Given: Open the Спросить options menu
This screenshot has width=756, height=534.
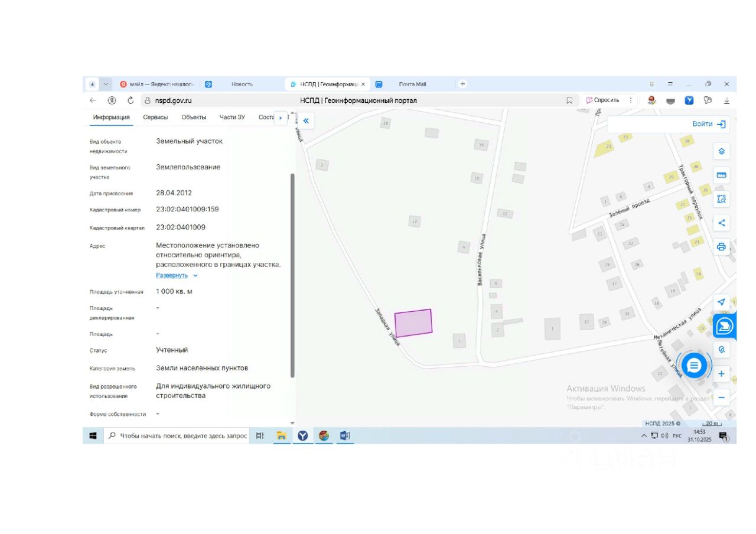Looking at the screenshot, I should 631,100.
